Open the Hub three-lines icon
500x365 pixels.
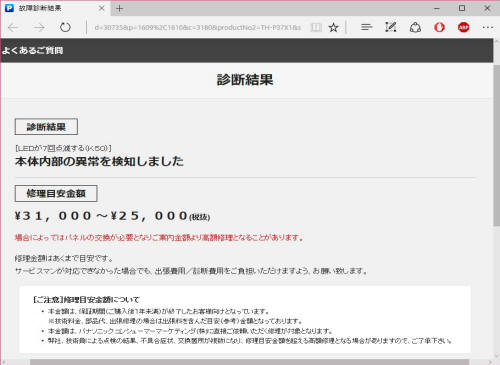point(366,27)
